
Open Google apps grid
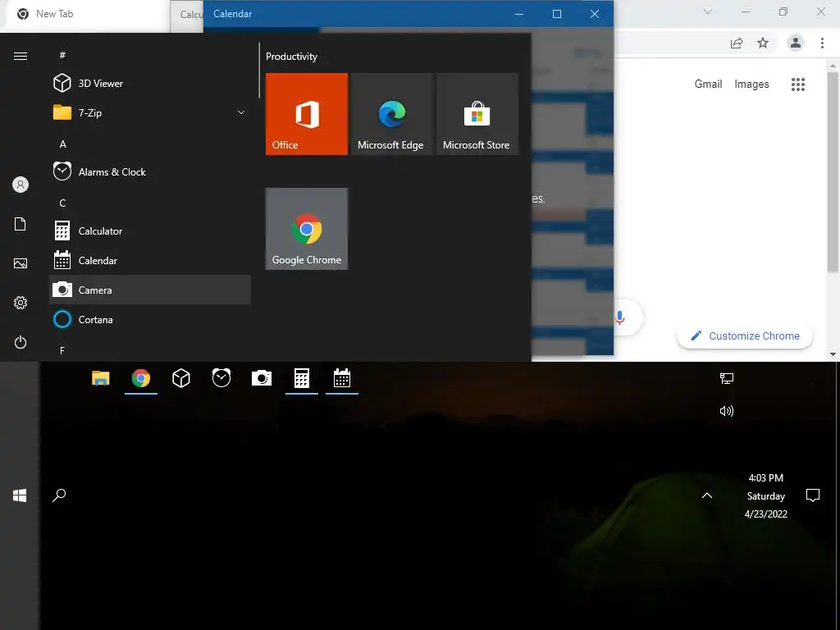798,84
